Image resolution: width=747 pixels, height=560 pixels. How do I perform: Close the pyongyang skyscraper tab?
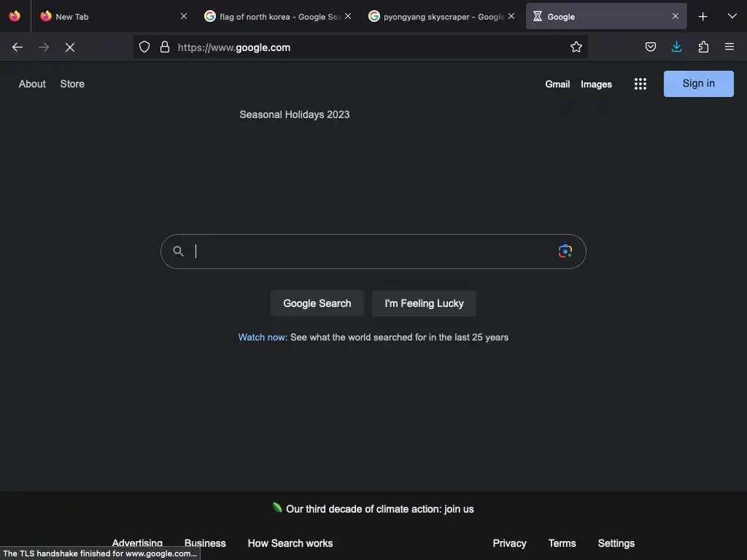[x=511, y=16]
